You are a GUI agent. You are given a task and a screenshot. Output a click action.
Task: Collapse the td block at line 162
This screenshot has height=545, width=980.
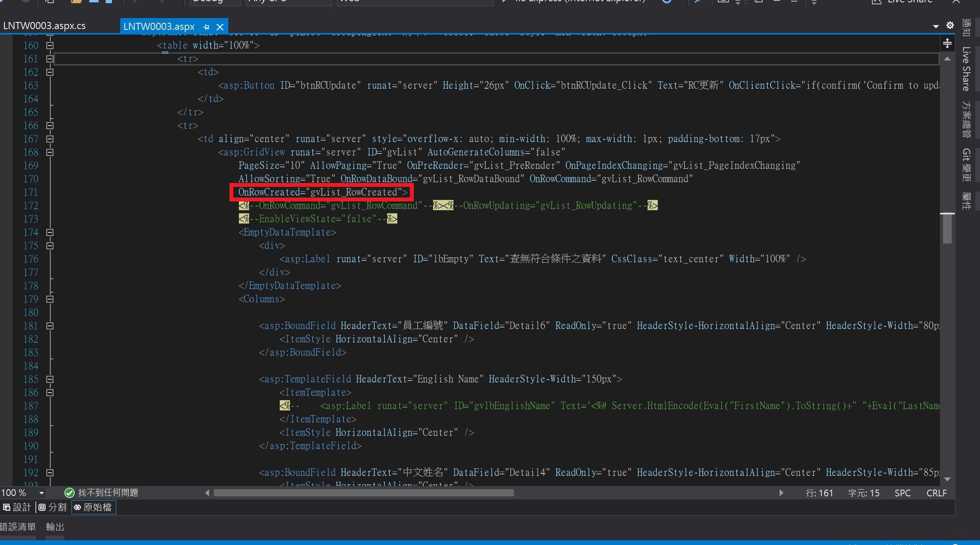[50, 72]
